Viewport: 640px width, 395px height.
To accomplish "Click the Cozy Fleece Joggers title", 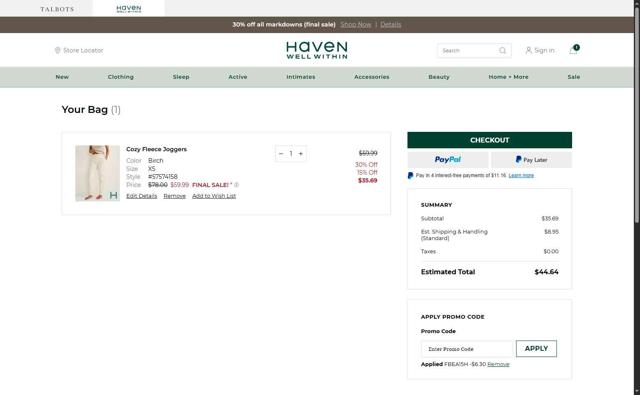I will click(156, 149).
